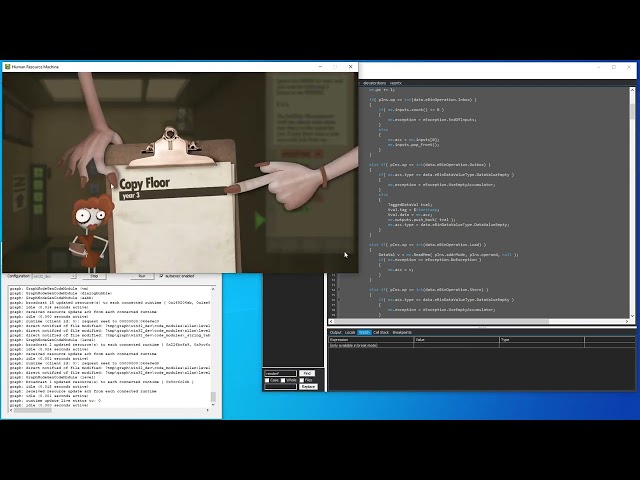The image size is (640, 480).
Task: Click the console log scroll-left arrow
Action: pos(11,410)
